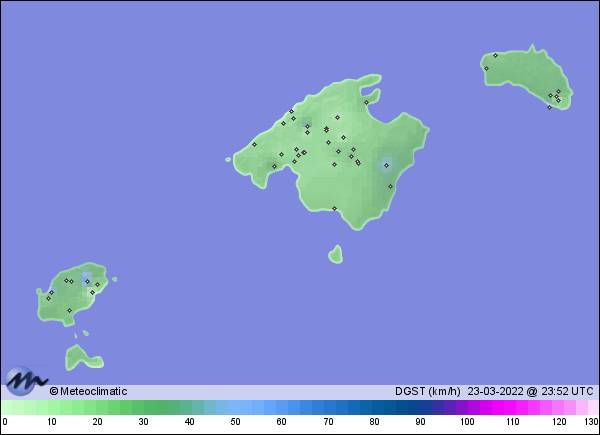Click the 23-03-2022 date text
This screenshot has height=435, width=600.
[x=495, y=391]
